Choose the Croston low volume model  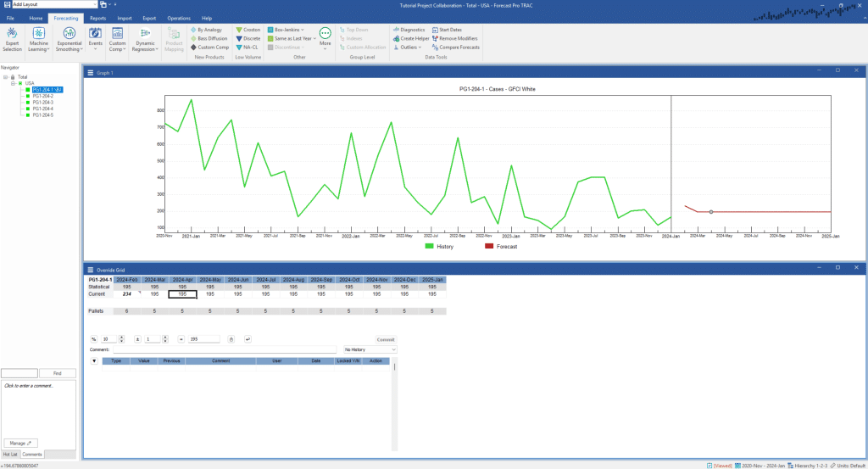pos(248,30)
